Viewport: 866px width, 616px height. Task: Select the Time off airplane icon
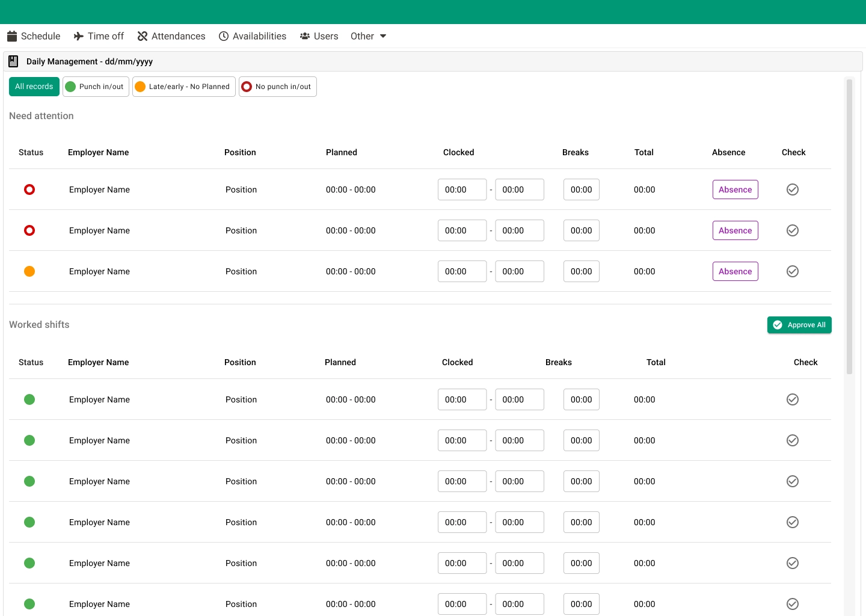click(78, 36)
